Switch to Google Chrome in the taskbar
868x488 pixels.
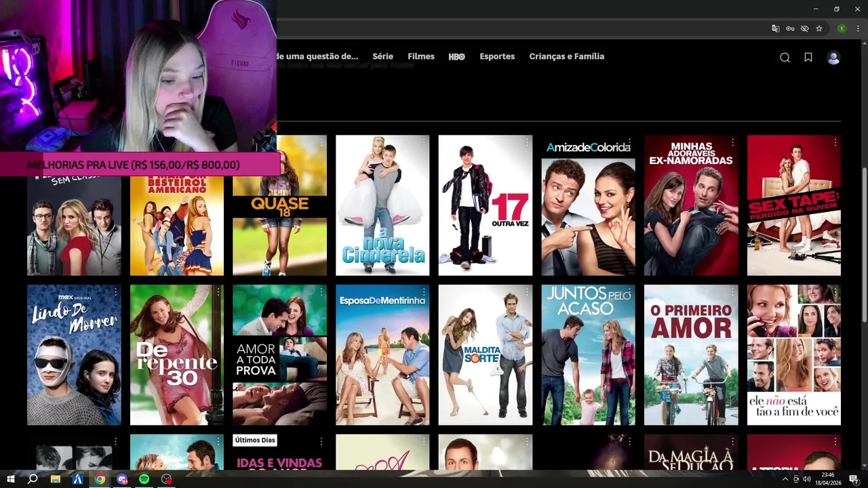point(100,479)
